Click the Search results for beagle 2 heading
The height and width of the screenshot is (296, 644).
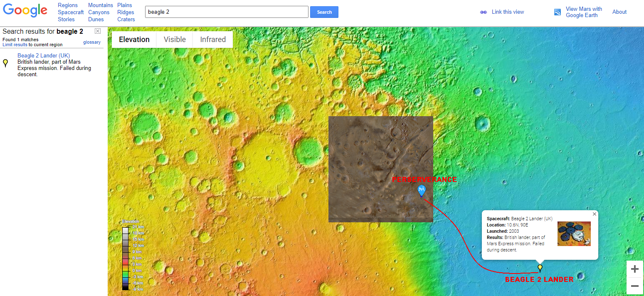click(x=43, y=31)
